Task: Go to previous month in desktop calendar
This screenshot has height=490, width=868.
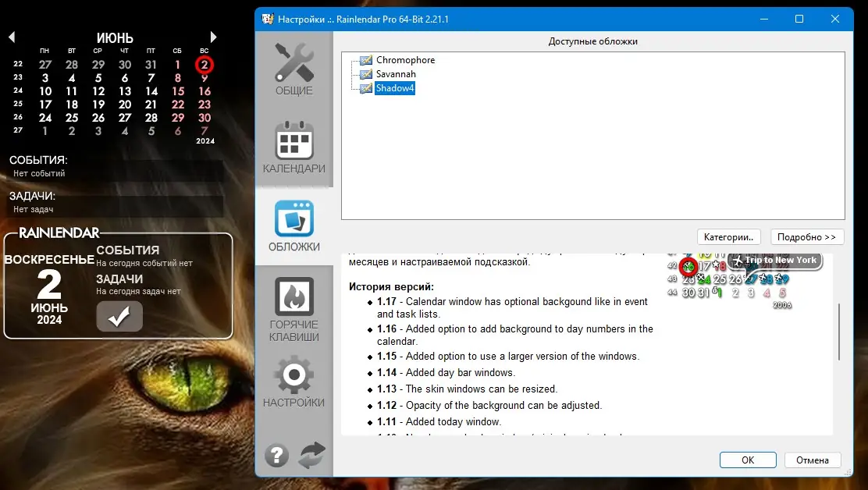Action: [12, 37]
